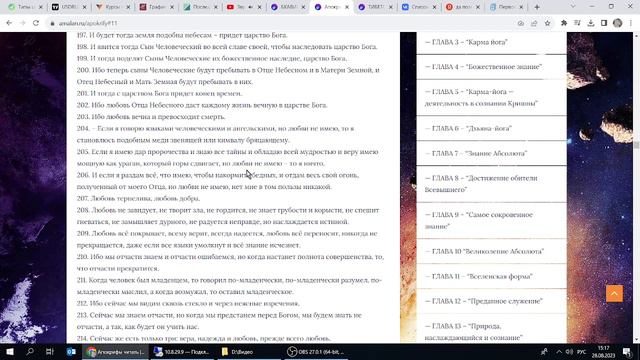Screen dimensions: 640x360
Task: Switch to Chrome Апокрифы taskbar window
Action: pyautogui.click(x=116, y=351)
